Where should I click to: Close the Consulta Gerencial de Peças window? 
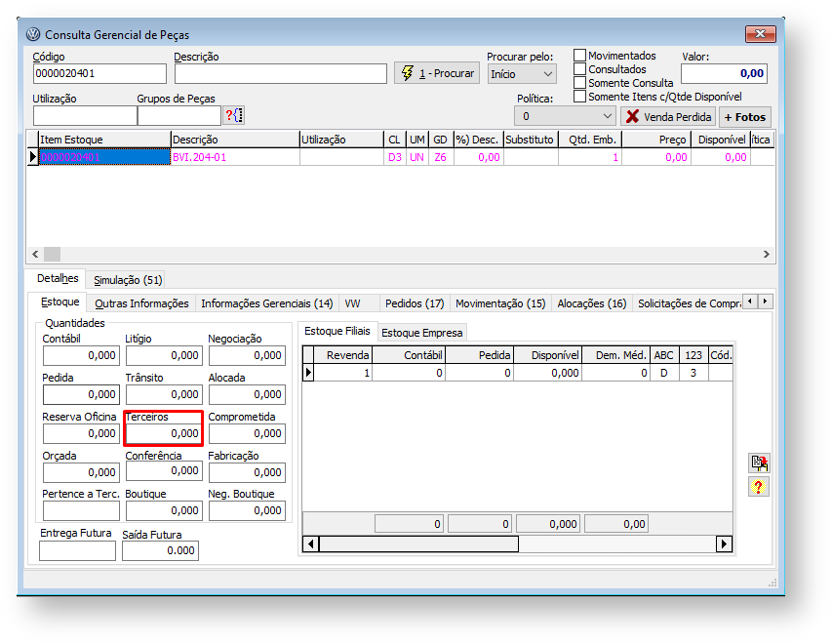click(x=761, y=34)
